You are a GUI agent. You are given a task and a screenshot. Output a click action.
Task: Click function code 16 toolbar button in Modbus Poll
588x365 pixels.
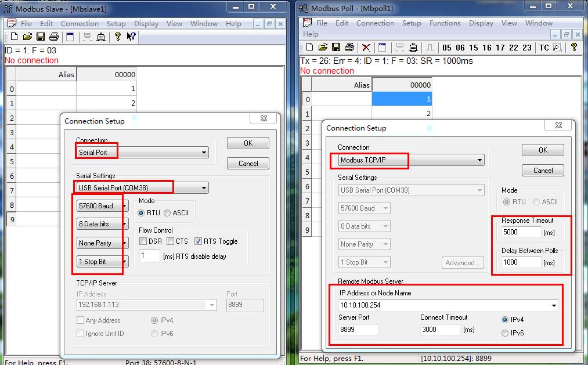click(x=486, y=48)
